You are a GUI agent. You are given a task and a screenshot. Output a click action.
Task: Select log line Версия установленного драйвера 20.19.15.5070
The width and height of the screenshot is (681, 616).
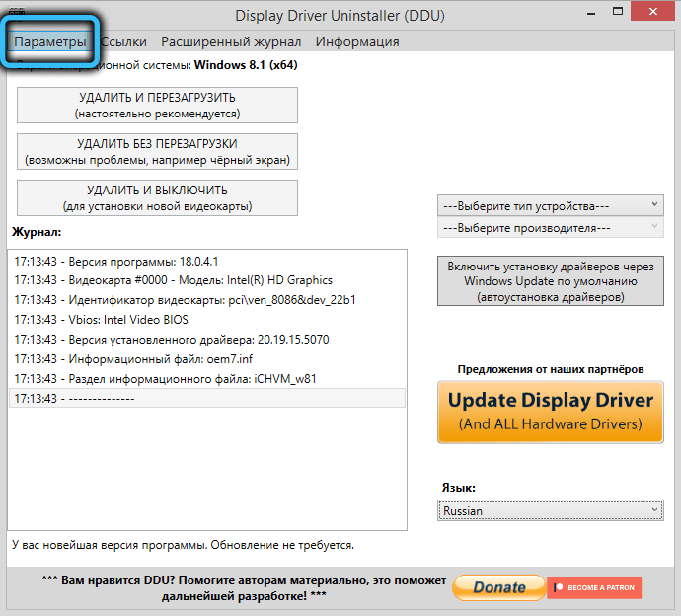click(x=207, y=340)
